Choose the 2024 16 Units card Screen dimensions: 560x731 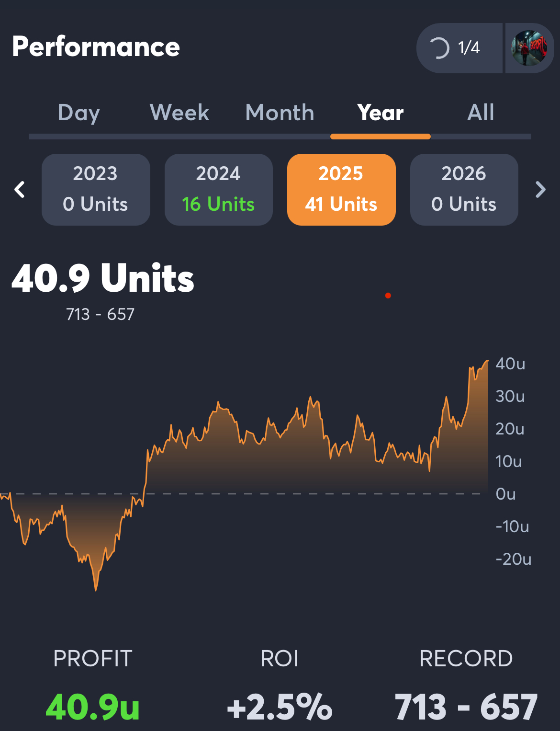[x=219, y=190]
